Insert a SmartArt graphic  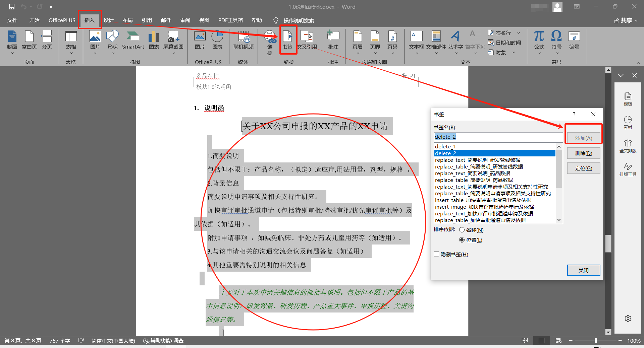click(x=133, y=40)
